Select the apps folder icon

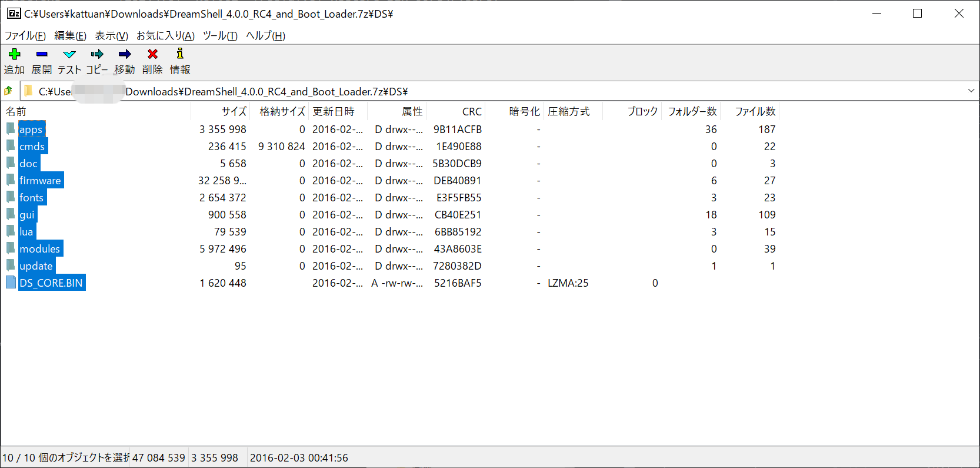11,129
